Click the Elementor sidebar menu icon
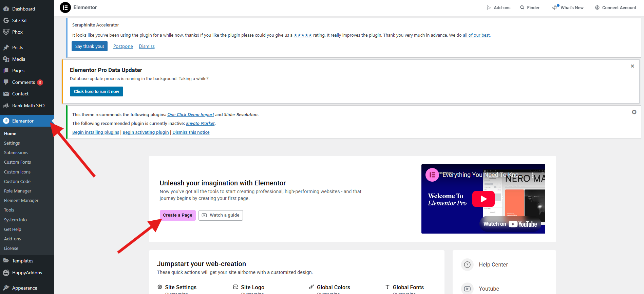The width and height of the screenshot is (644, 294). point(6,121)
